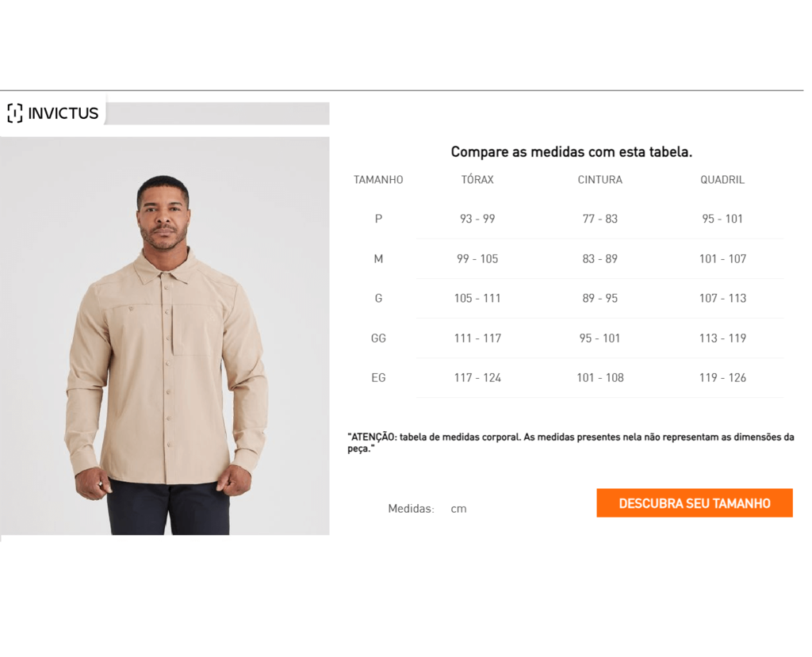Select the cm measurement unit

click(458, 509)
